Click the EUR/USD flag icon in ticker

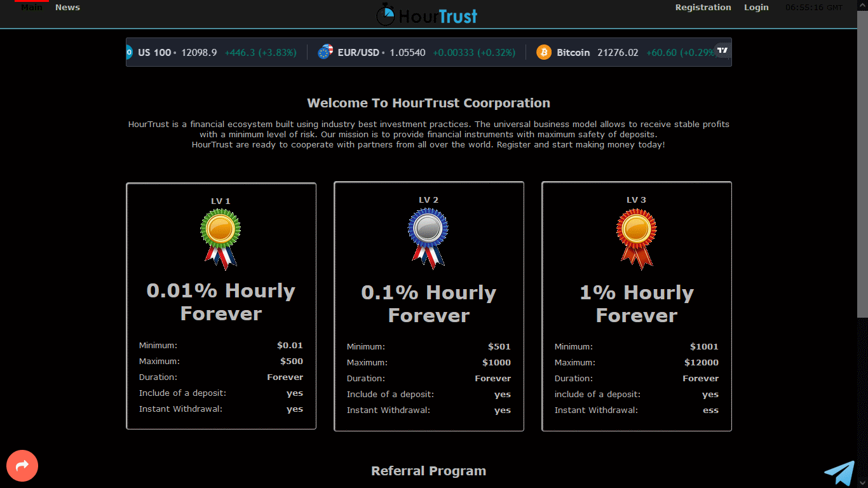pyautogui.click(x=325, y=52)
